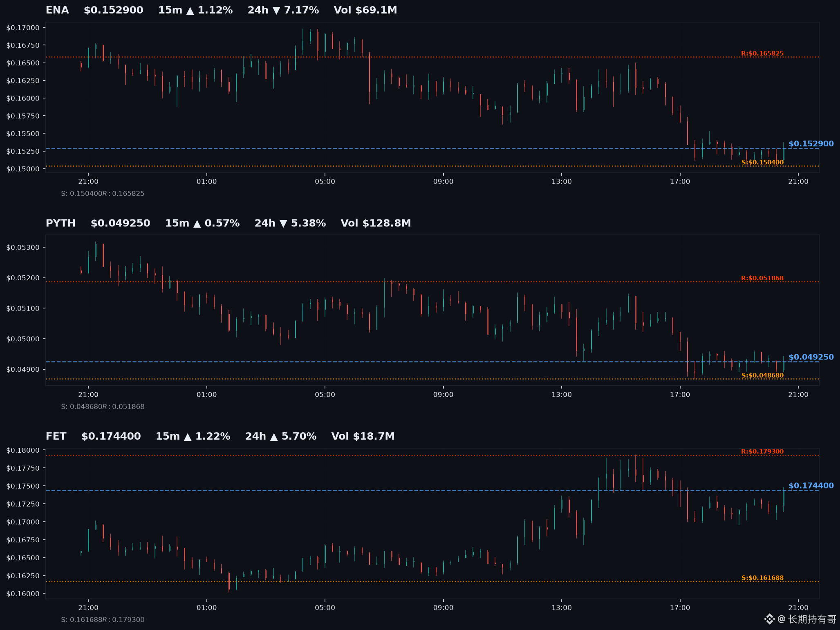This screenshot has width=840, height=630.
Task: Click the $0.05100 price axis tick
Action: coord(23,308)
